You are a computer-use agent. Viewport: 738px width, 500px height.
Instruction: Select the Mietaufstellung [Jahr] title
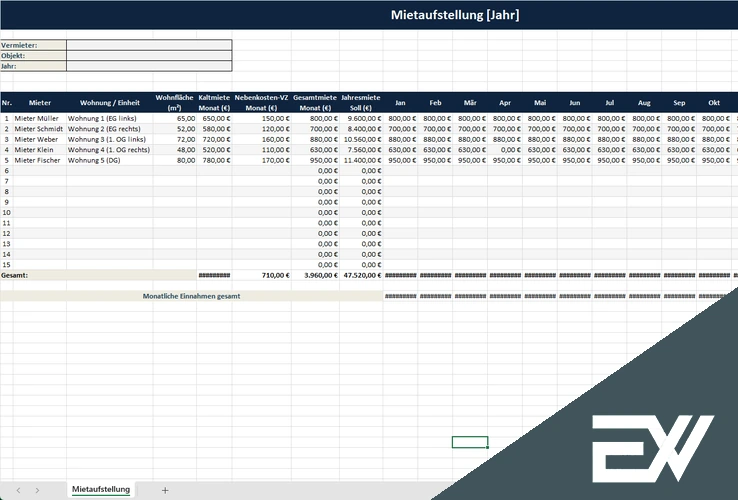pos(455,15)
